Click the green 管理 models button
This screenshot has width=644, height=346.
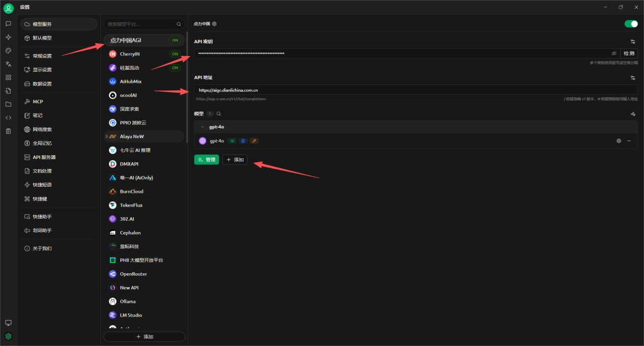(206, 160)
